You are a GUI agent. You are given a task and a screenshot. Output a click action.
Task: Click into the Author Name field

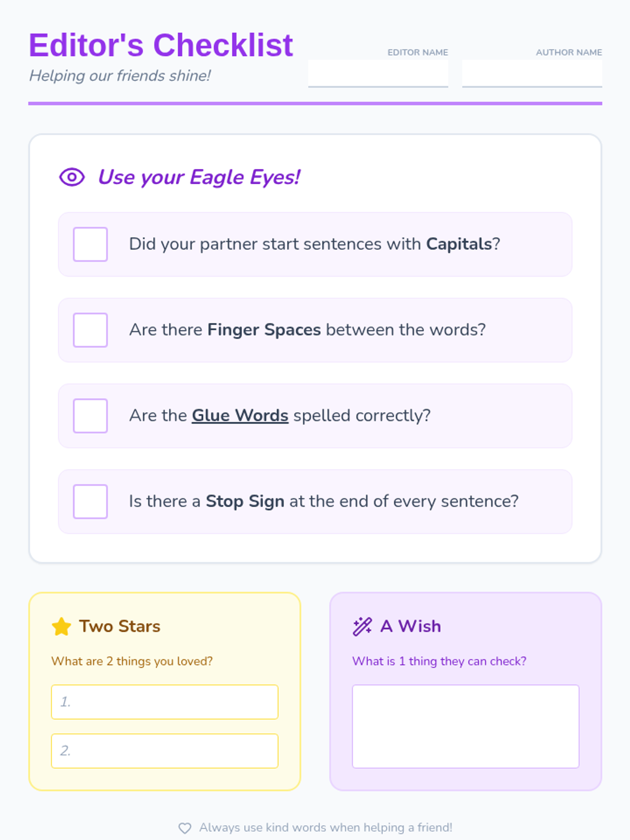tap(532, 73)
